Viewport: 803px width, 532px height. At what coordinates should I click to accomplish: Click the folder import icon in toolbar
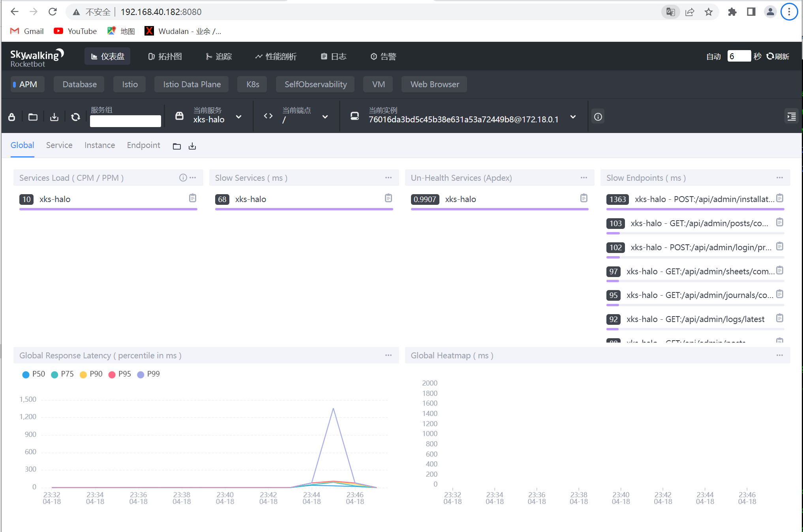pos(33,117)
